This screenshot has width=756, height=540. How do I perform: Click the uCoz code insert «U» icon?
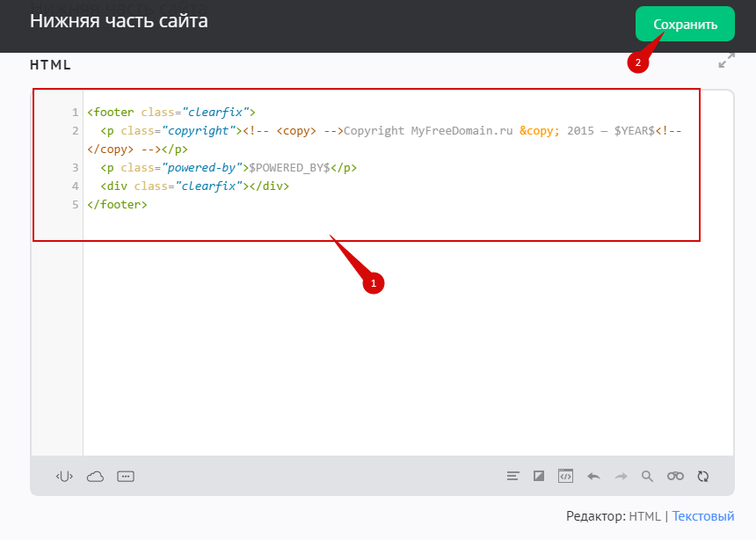click(x=63, y=477)
